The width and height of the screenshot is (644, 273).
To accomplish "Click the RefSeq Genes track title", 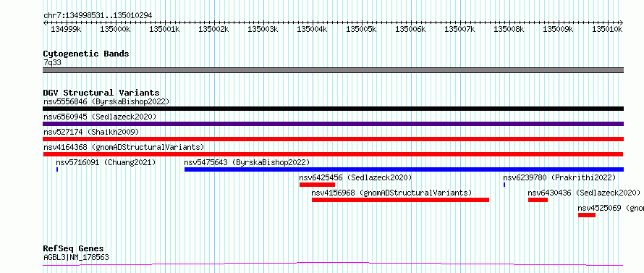I will click(74, 248).
